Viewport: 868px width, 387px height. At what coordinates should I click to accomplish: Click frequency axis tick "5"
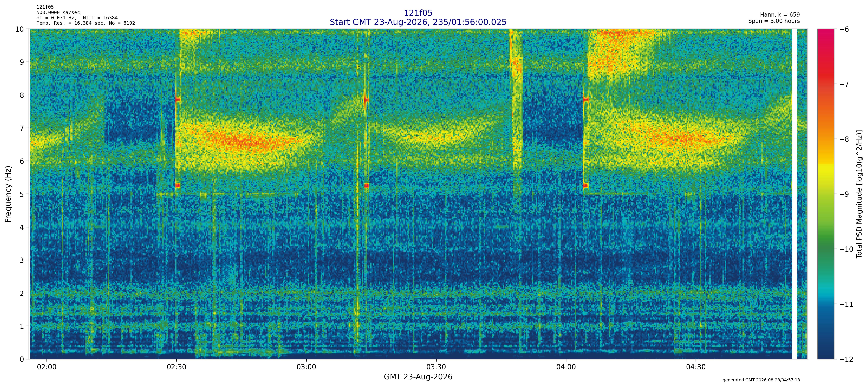22,194
